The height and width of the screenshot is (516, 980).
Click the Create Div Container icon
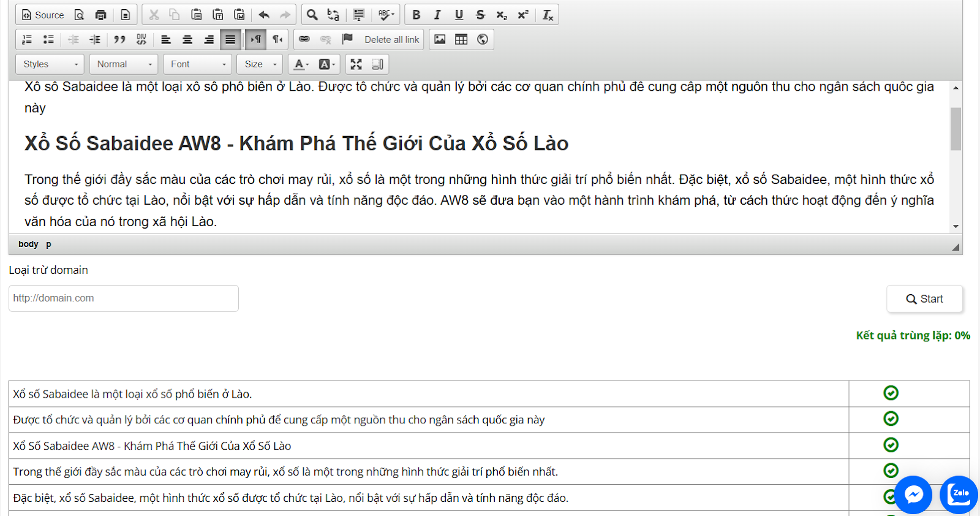pyautogui.click(x=141, y=39)
